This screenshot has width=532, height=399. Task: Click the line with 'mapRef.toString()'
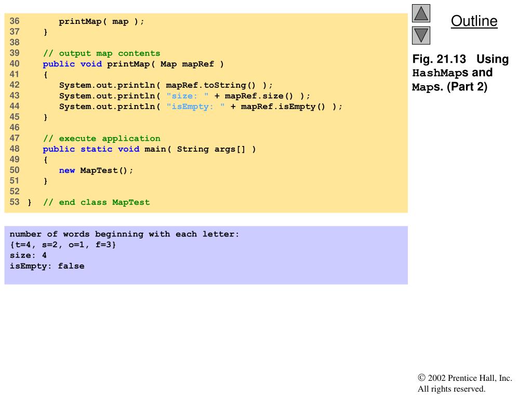[x=166, y=85]
